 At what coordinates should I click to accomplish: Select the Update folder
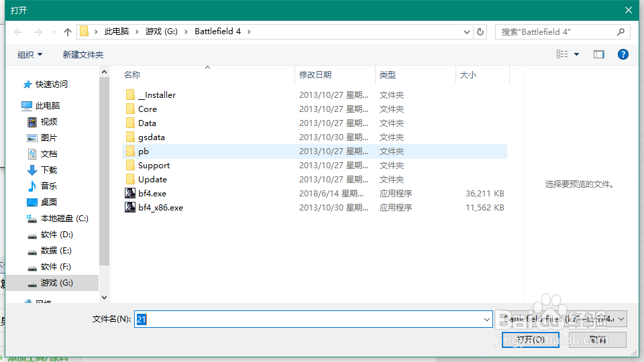[152, 180]
